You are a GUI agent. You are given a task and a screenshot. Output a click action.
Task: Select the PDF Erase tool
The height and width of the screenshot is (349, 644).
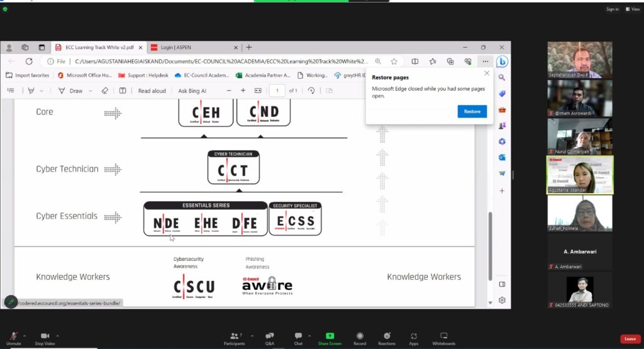coord(105,91)
